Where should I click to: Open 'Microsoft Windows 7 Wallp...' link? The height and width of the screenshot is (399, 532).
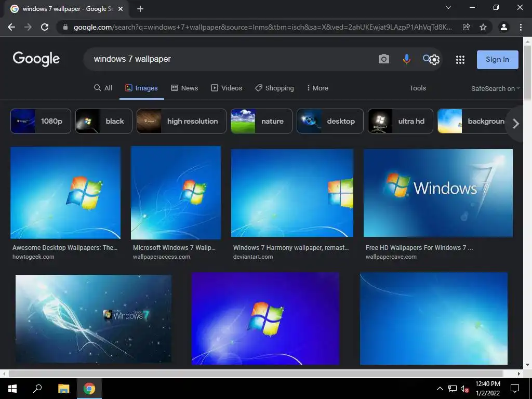174,248
